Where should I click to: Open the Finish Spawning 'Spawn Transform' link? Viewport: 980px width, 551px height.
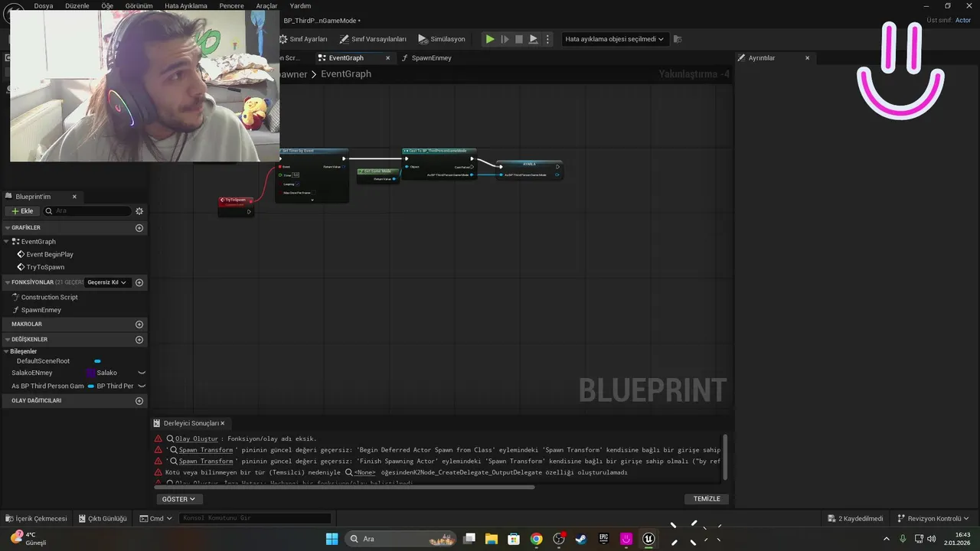pos(206,461)
